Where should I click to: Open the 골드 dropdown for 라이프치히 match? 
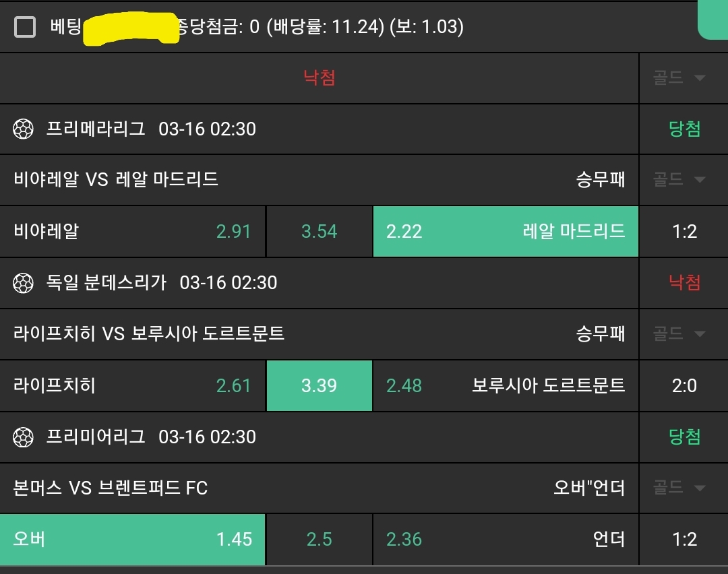click(x=679, y=333)
